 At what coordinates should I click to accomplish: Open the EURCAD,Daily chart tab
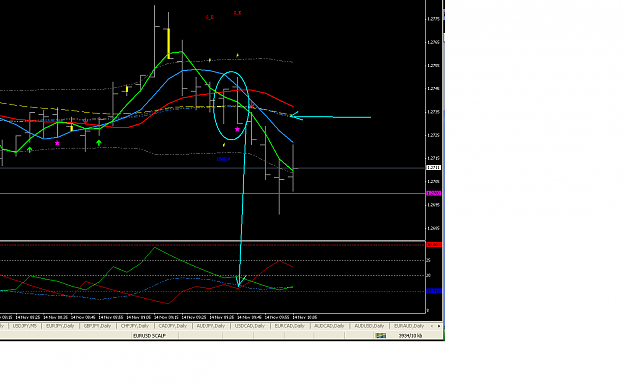pos(289,326)
